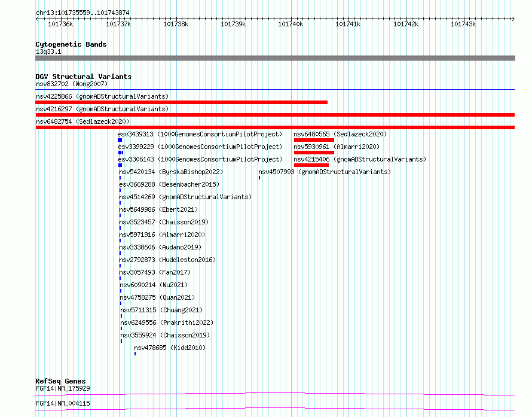Open the nsv5711315 (Chuang2021) label
Image resolution: width=532 pixels, height=417 pixels.
tap(161, 310)
